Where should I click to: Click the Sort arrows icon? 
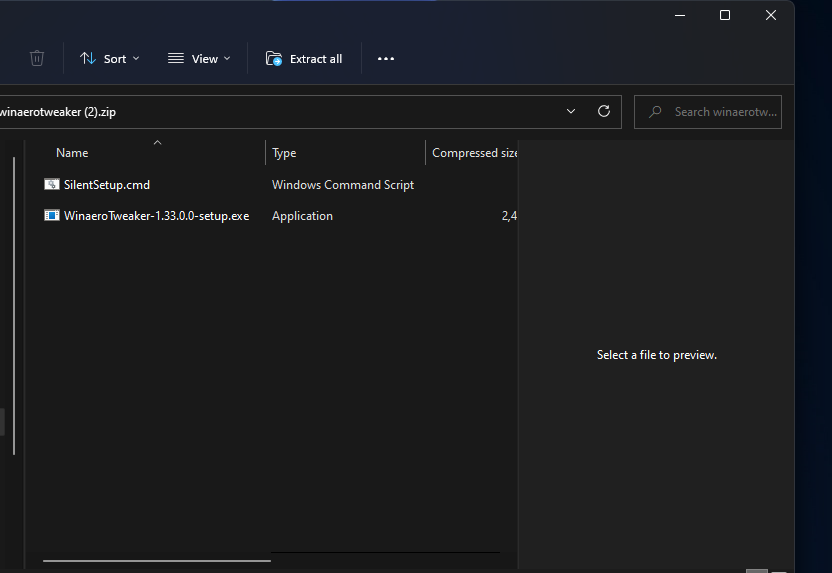pos(88,59)
